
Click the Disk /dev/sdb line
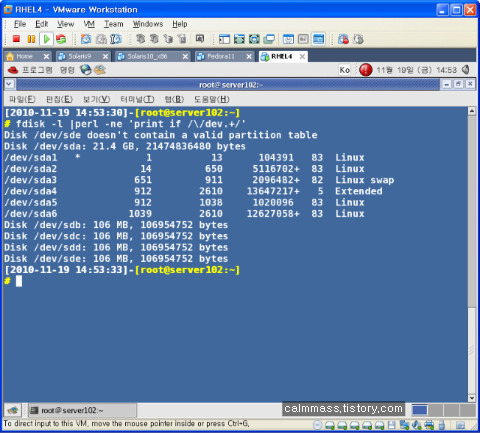pyautogui.click(x=116, y=225)
